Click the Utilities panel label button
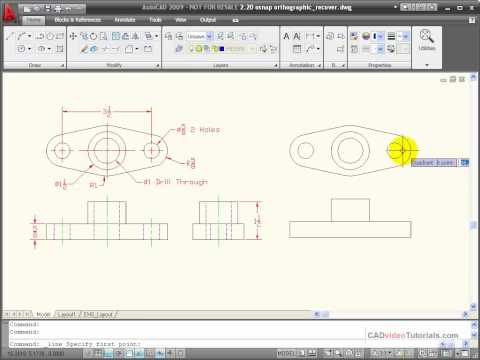 427,48
